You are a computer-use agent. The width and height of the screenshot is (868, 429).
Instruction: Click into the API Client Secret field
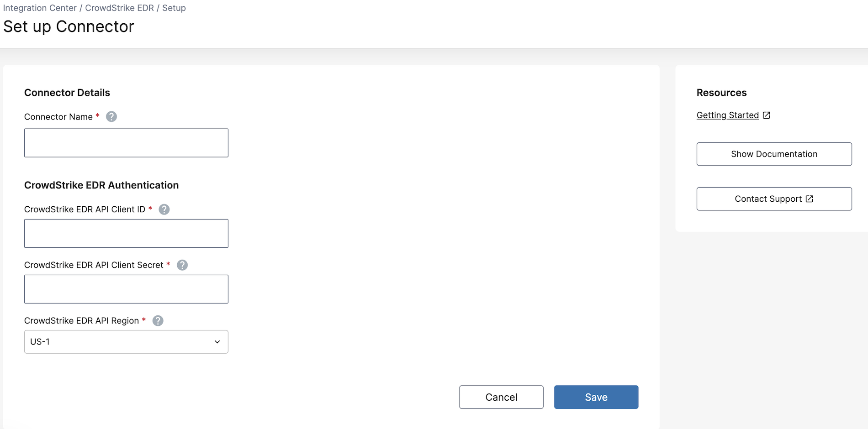[x=126, y=289]
